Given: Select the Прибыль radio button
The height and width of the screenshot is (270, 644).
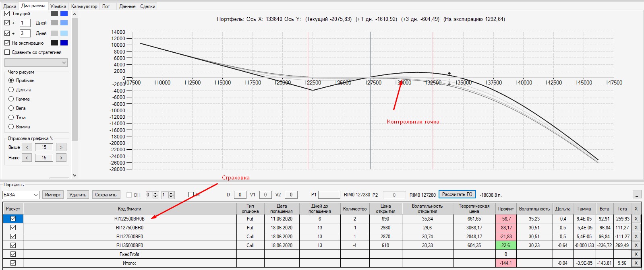Looking at the screenshot, I should point(11,80).
